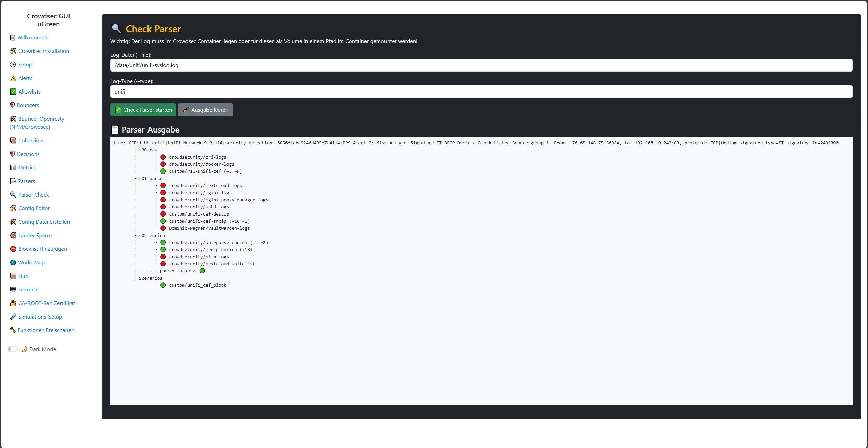Image resolution: width=868 pixels, height=448 pixels.
Task: Toggle the Dark Mode switch
Action: tap(12, 349)
